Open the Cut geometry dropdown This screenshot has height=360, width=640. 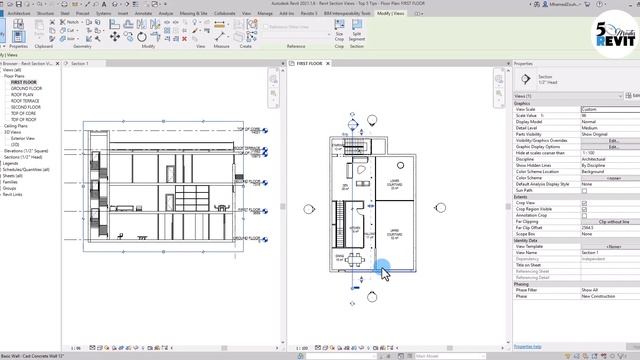tap(77, 30)
